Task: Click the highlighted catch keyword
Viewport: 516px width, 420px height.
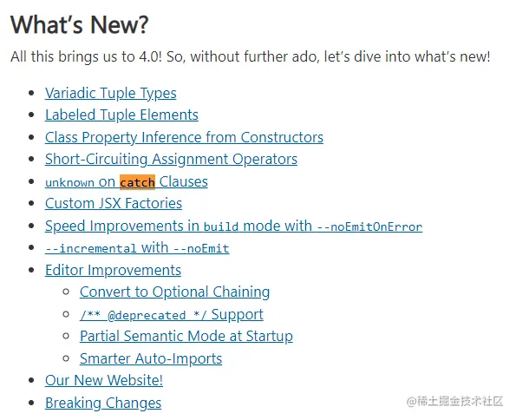Action: coord(137,182)
